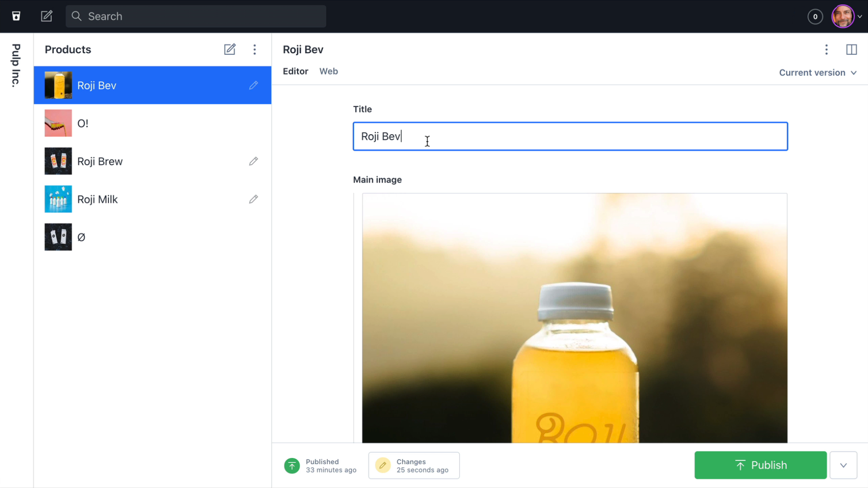868x488 pixels.
Task: Click the edit pencil icon for Roji Brew
Action: (x=253, y=161)
